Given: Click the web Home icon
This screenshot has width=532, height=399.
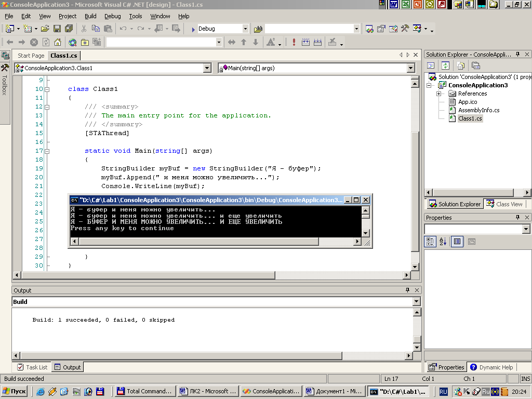Looking at the screenshot, I should (x=58, y=42).
